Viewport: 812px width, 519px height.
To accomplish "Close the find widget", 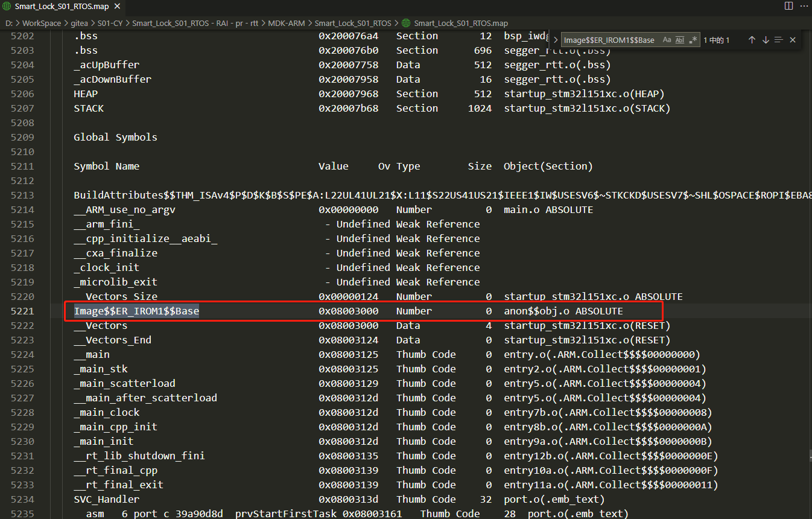I will 793,40.
